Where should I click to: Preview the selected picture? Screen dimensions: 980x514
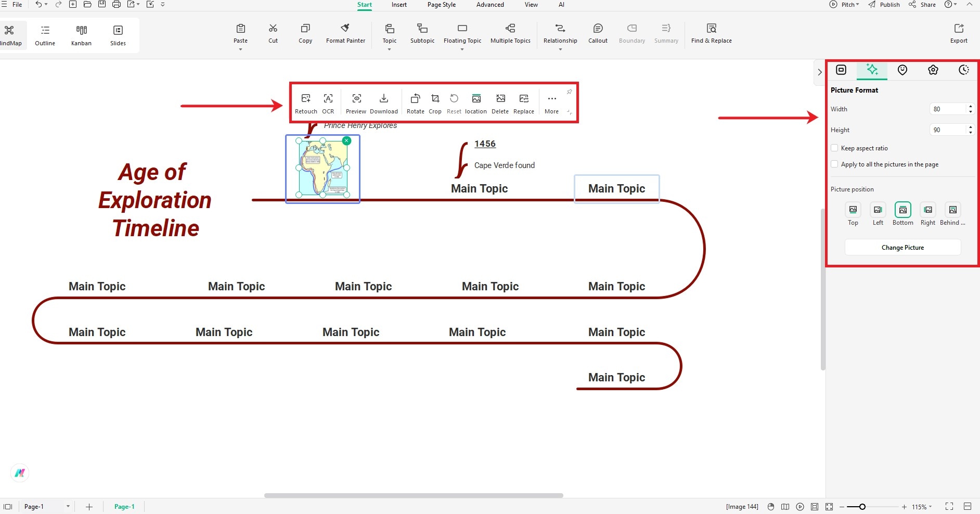(356, 104)
